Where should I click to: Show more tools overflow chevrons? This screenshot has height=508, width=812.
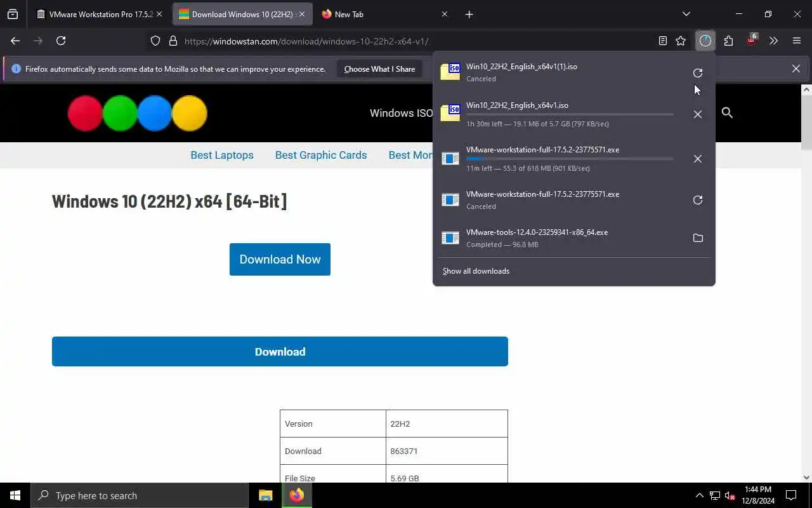(773, 41)
